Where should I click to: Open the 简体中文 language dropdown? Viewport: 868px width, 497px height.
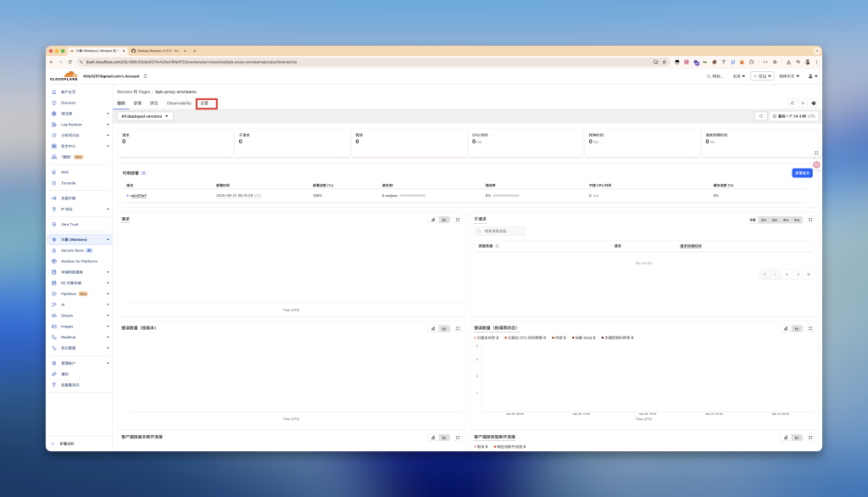tap(790, 75)
